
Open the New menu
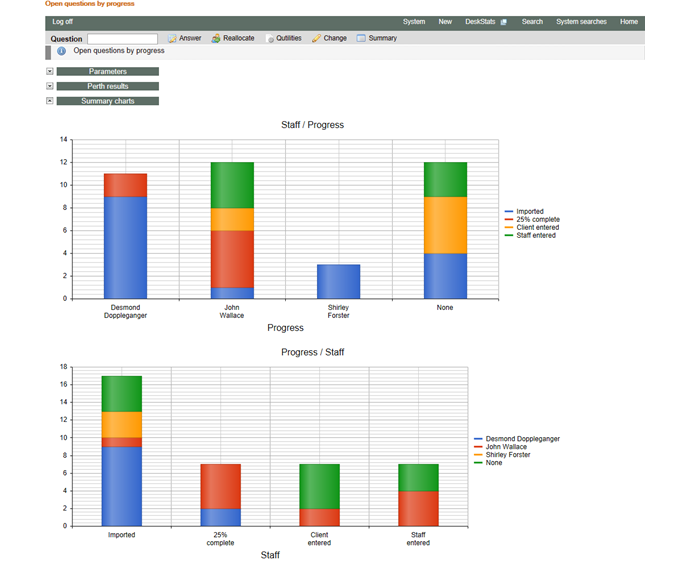click(445, 22)
